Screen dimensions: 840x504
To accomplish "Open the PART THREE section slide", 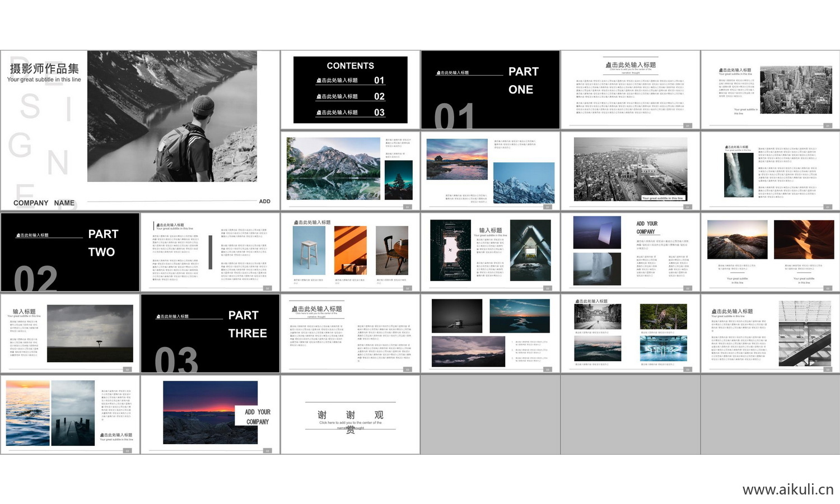I will tap(210, 333).
